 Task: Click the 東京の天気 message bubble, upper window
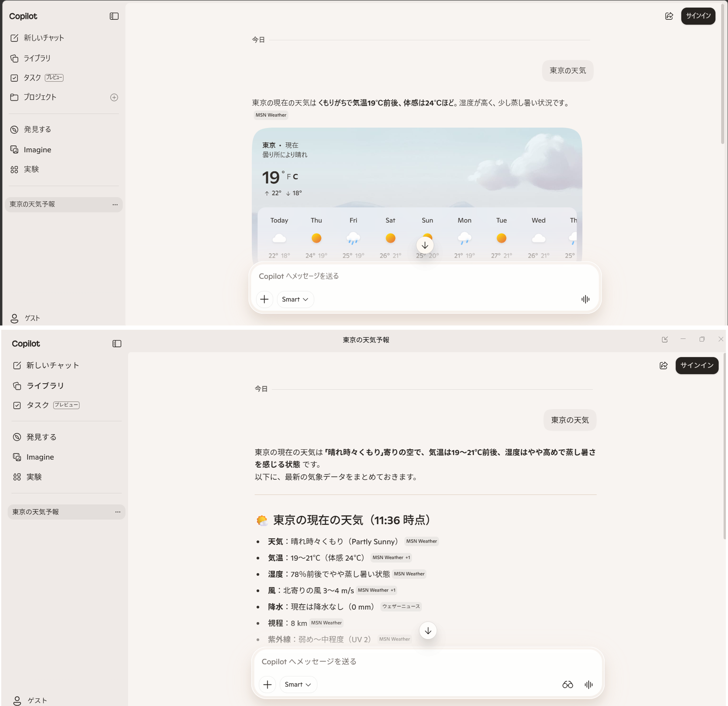pos(568,71)
